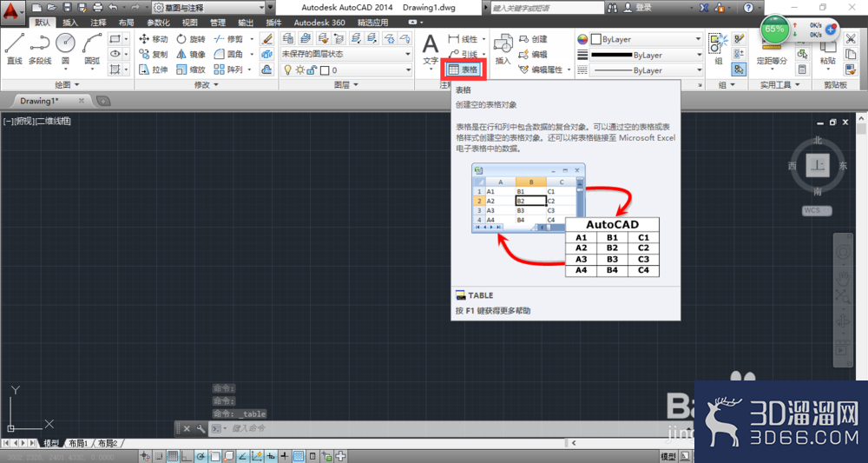Viewport: 868px width, 463px height.
Task: Select the Drawing1* document tab
Action: (x=39, y=101)
